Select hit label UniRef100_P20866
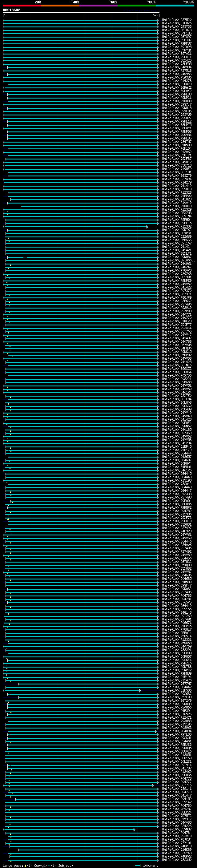Viewport: 197px width, 868px height. point(177,707)
